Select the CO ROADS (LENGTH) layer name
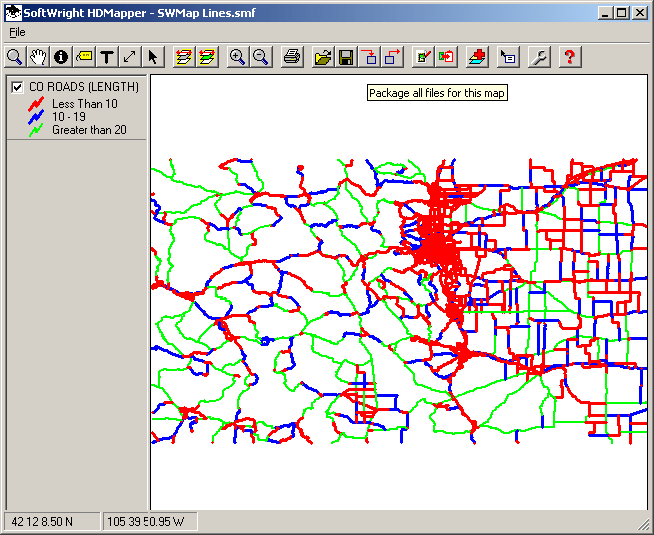The height and width of the screenshot is (535, 654). pyautogui.click(x=84, y=87)
